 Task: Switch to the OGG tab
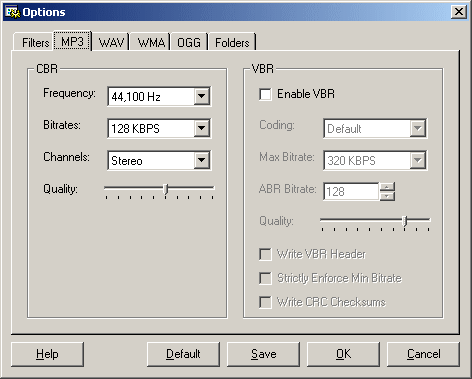(189, 42)
